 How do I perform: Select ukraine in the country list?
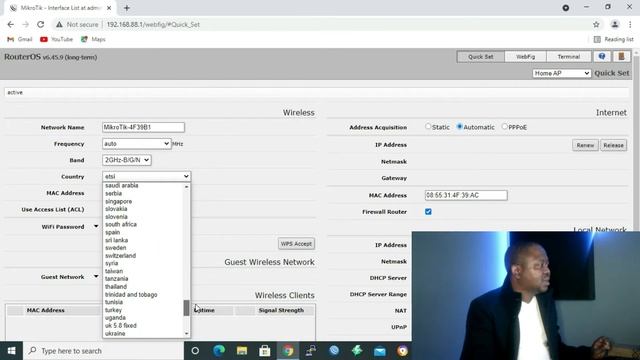coord(115,333)
